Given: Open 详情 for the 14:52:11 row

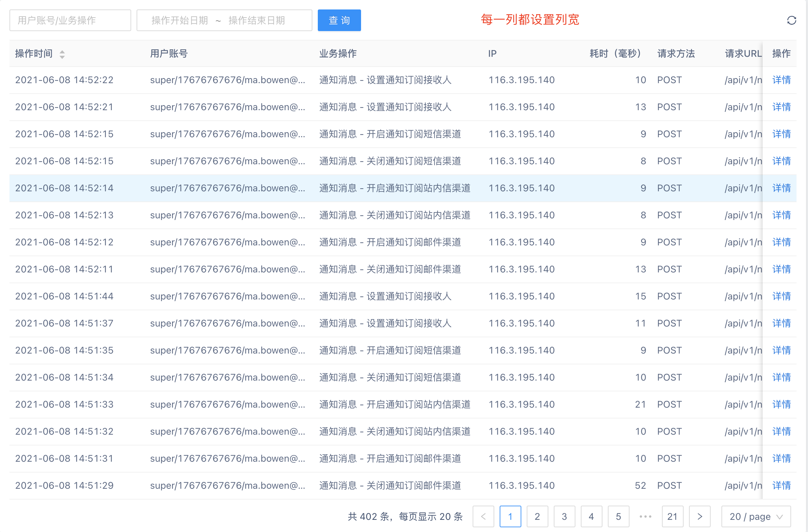Looking at the screenshot, I should pyautogui.click(x=781, y=269).
